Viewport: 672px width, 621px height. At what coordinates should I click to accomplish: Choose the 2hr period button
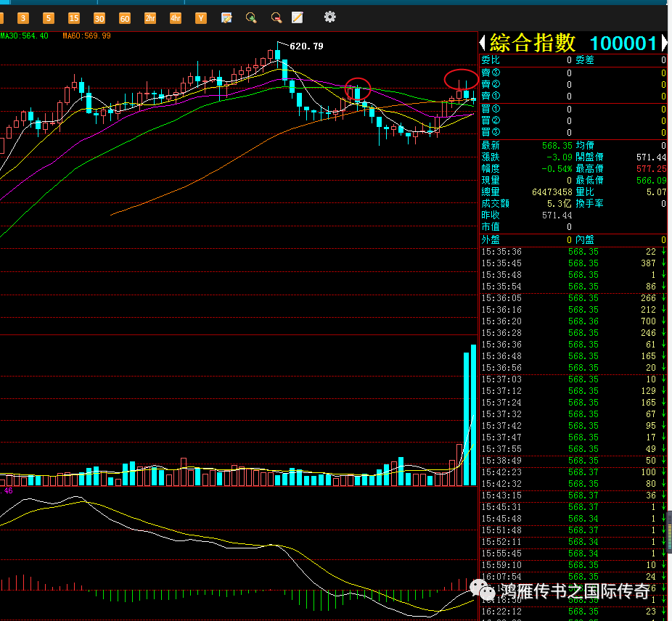pyautogui.click(x=150, y=18)
